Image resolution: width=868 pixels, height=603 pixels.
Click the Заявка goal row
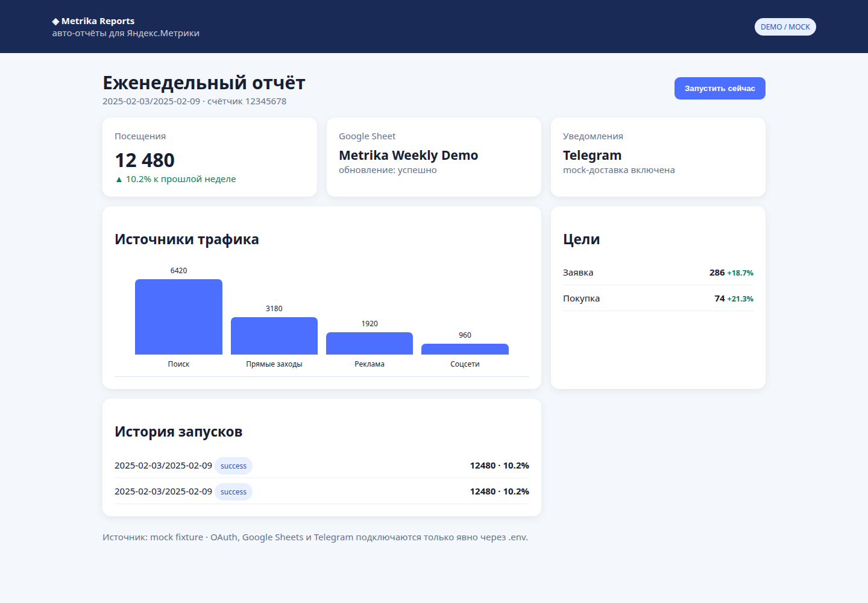[x=658, y=273]
